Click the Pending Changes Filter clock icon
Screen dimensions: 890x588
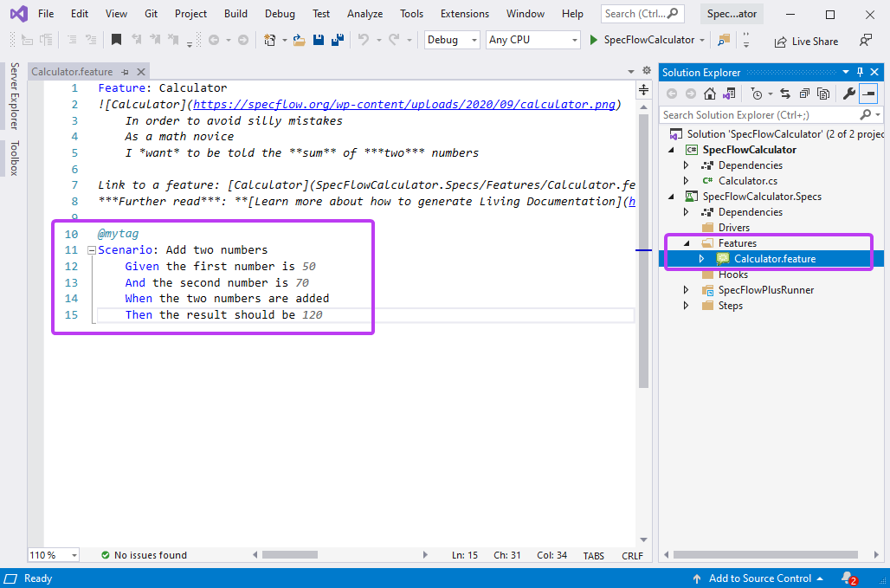(756, 94)
